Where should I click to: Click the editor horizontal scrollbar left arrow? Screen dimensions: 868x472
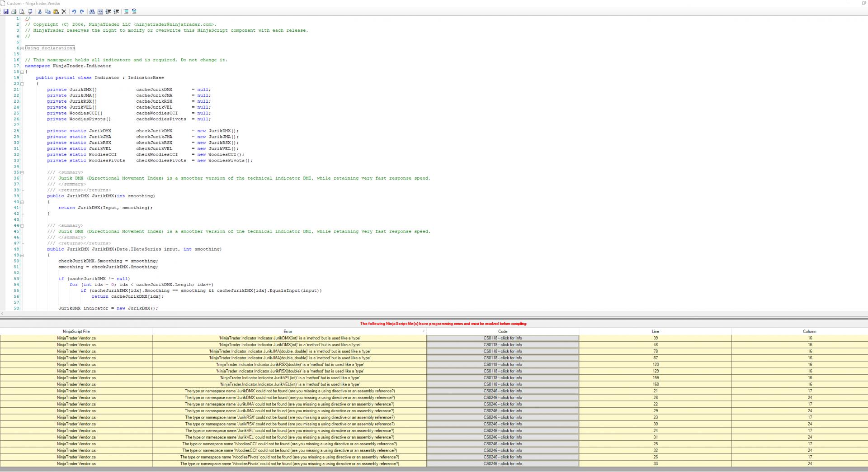[2, 314]
